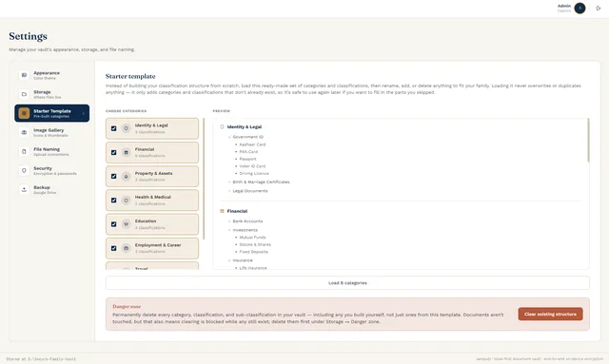This screenshot has height=364, width=609.
Task: Click the stored-at path in status bar
Action: click(41, 359)
